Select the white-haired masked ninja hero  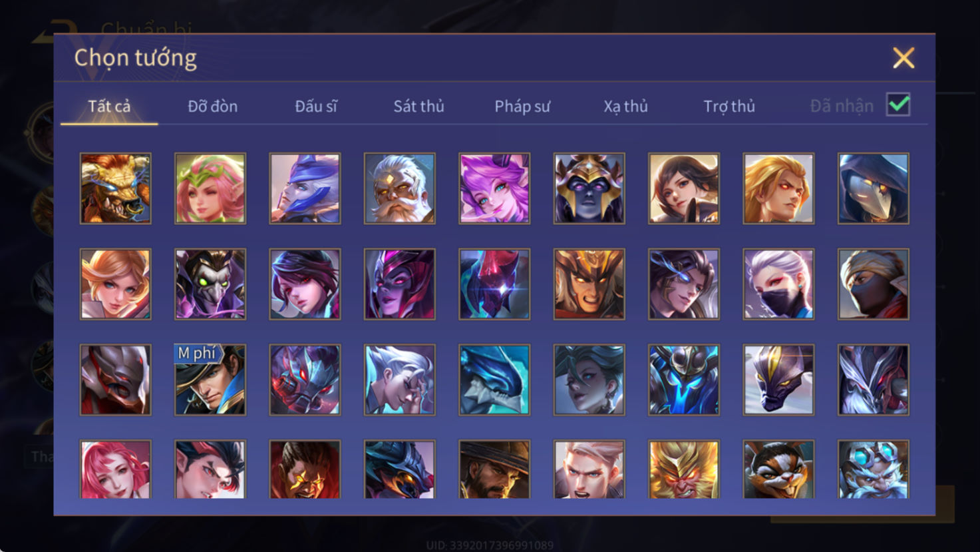click(778, 284)
